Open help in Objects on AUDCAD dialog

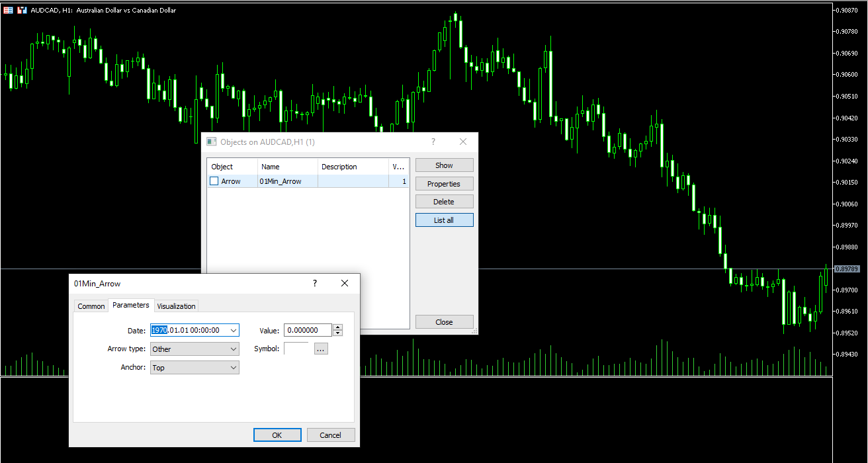tap(433, 142)
